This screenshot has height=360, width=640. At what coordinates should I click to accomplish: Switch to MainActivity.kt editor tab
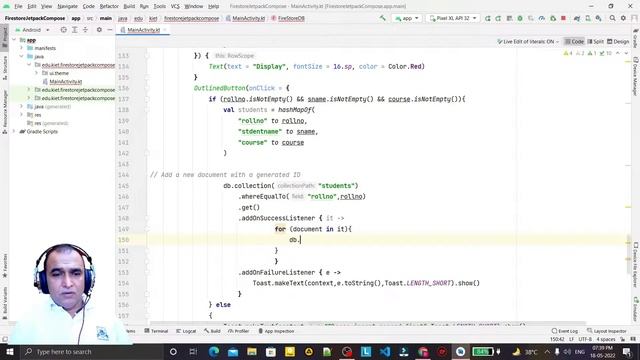click(143, 30)
